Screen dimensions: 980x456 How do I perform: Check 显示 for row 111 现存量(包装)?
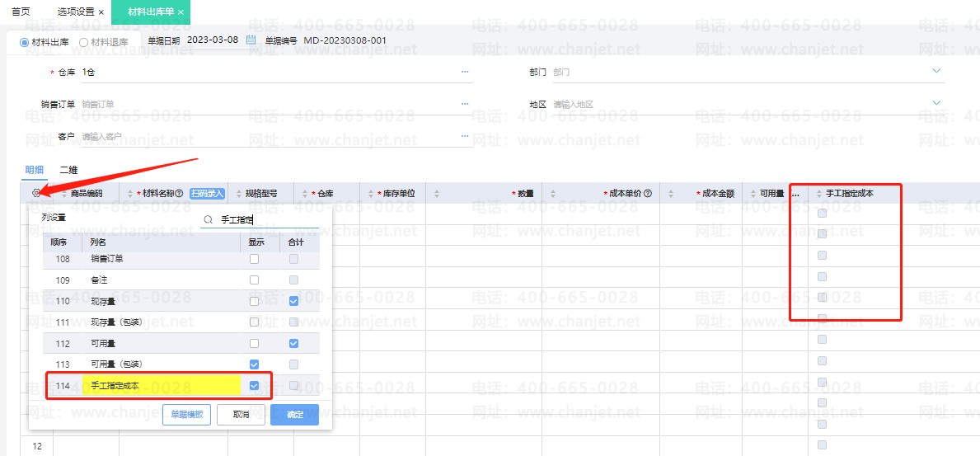click(x=254, y=322)
